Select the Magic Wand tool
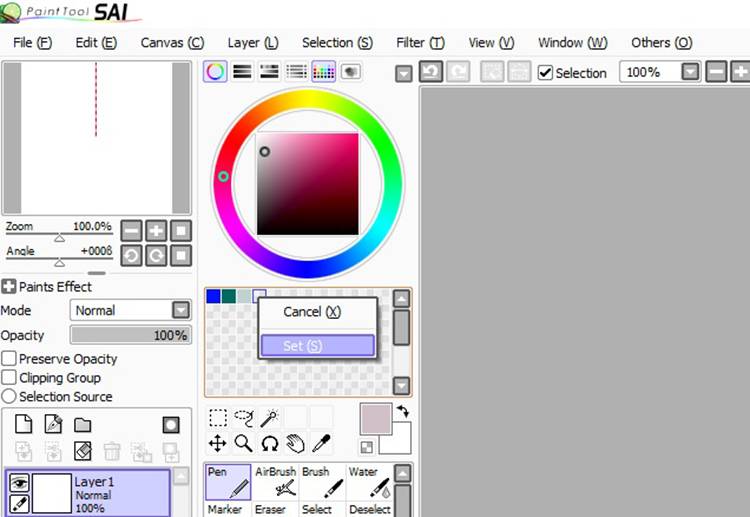This screenshot has height=517, width=750. [270, 418]
